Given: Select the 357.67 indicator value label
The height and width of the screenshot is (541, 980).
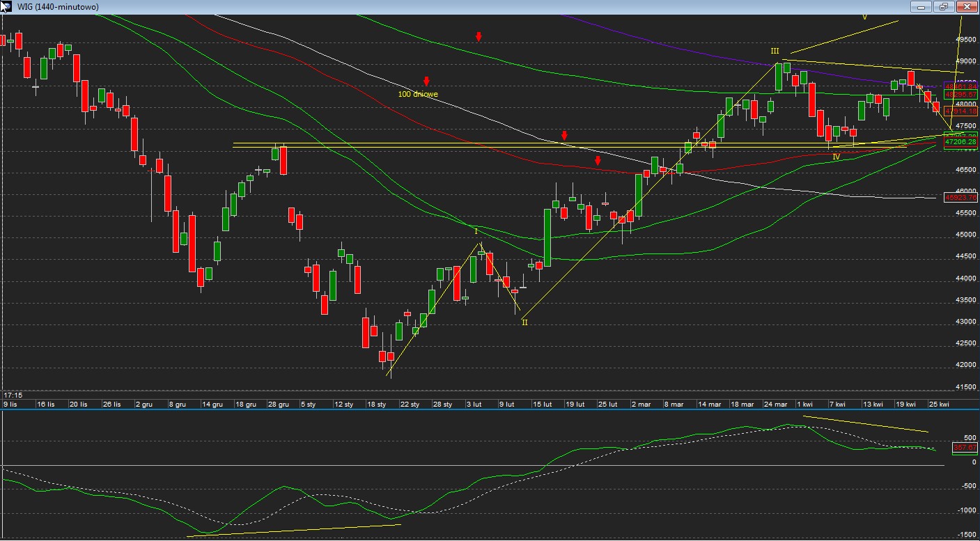Looking at the screenshot, I should [965, 448].
